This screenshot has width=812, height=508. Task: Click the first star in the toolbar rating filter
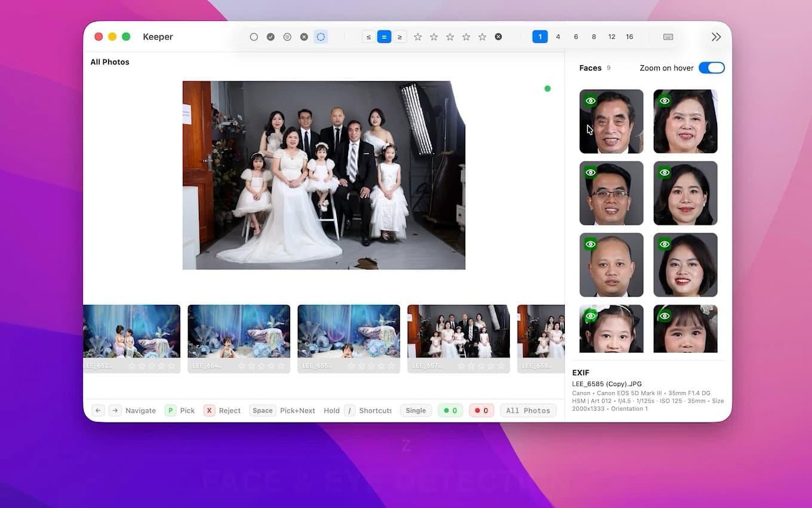(x=418, y=37)
